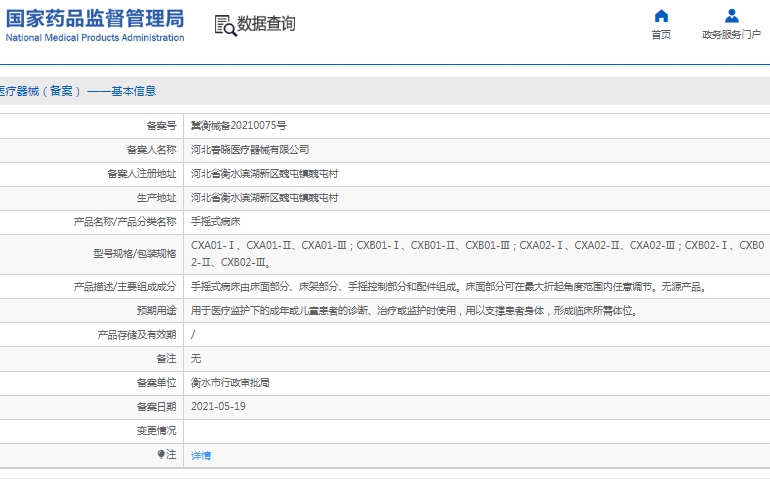Viewport: 770px width, 482px height.
Task: Select the address value in 备案人注册地址 row
Action: (x=264, y=174)
